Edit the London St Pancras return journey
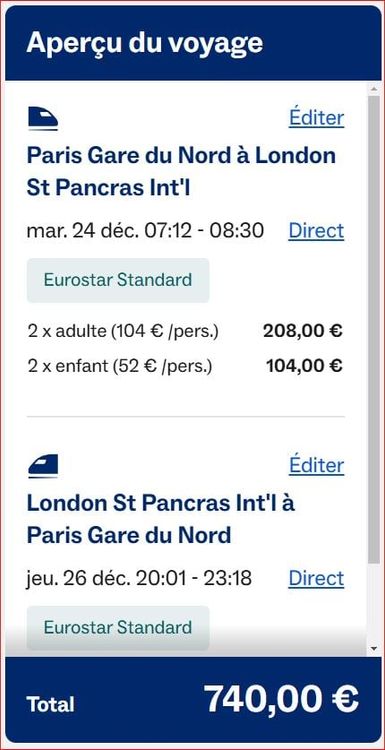Image resolution: width=385 pixels, height=750 pixels. [x=317, y=465]
